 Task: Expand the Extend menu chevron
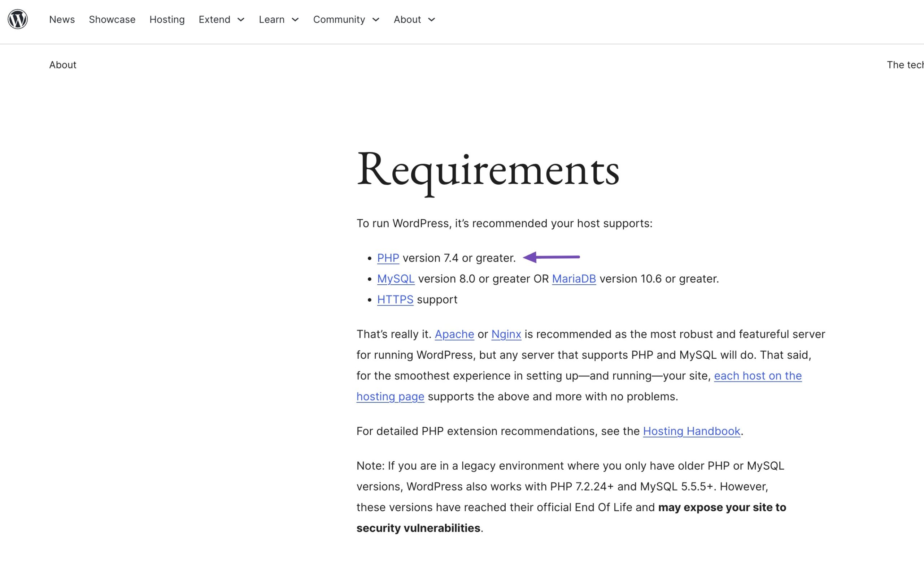[241, 20]
